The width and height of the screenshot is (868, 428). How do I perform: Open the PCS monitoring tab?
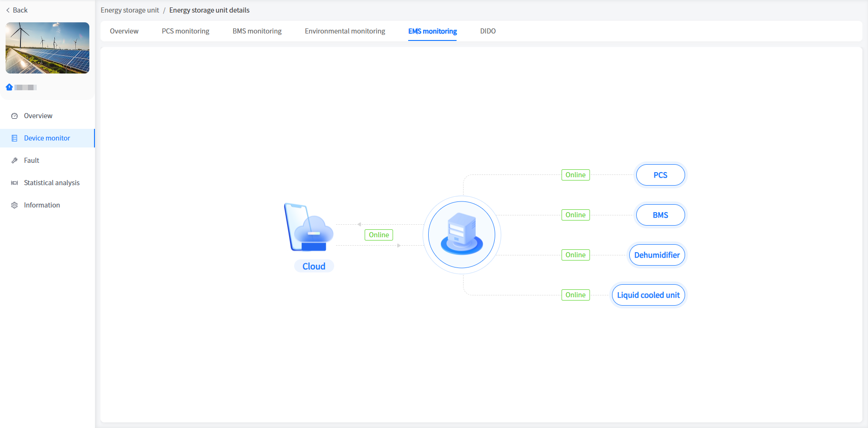click(x=185, y=31)
